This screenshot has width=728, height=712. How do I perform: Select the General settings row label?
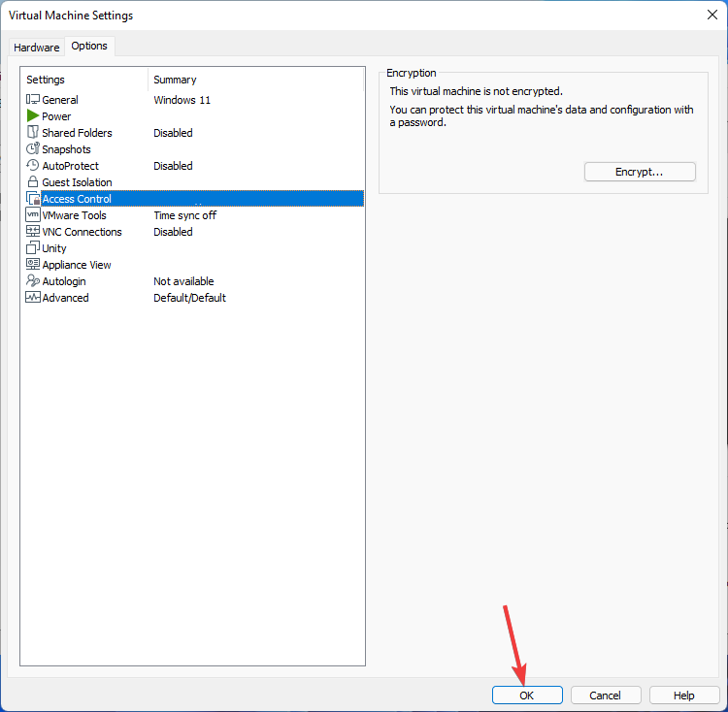60,100
